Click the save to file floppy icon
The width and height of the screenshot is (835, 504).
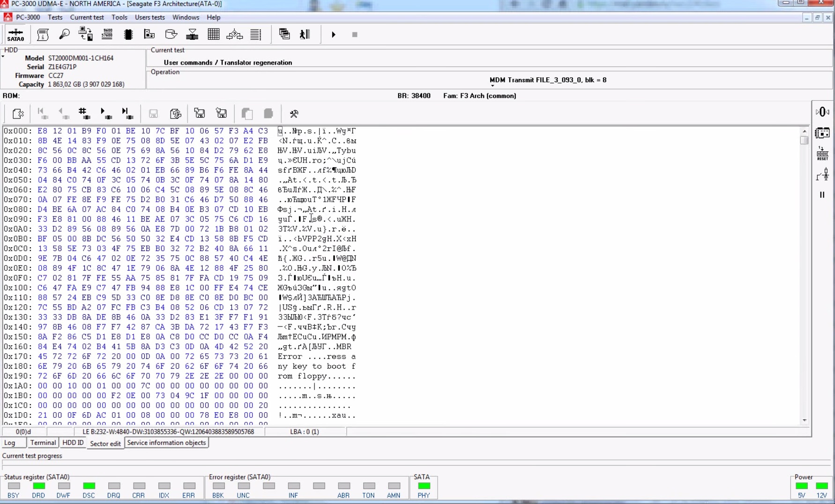221,113
